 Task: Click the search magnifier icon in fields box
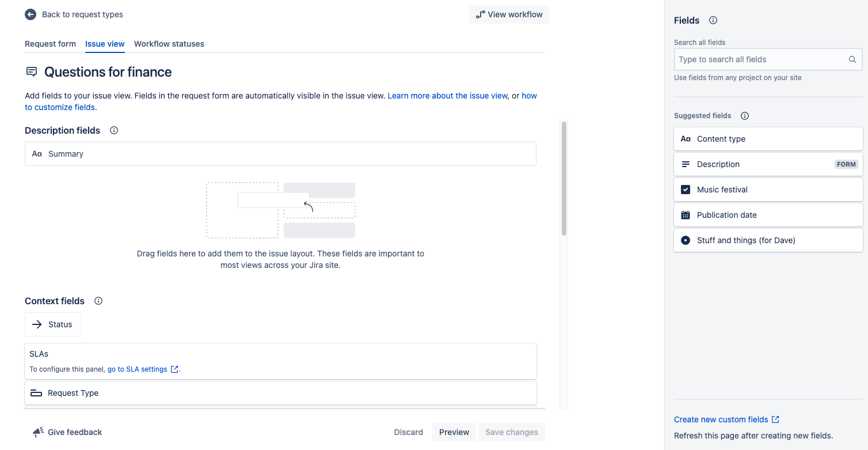point(852,59)
